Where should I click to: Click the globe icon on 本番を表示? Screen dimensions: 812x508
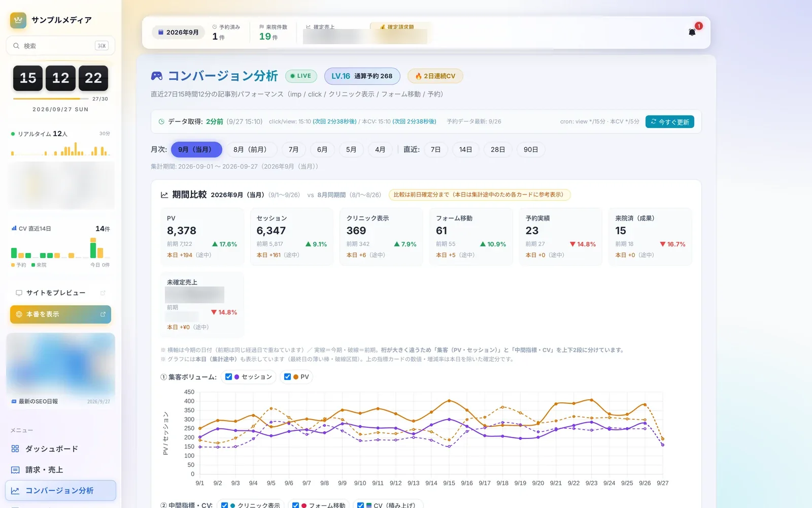click(x=19, y=314)
